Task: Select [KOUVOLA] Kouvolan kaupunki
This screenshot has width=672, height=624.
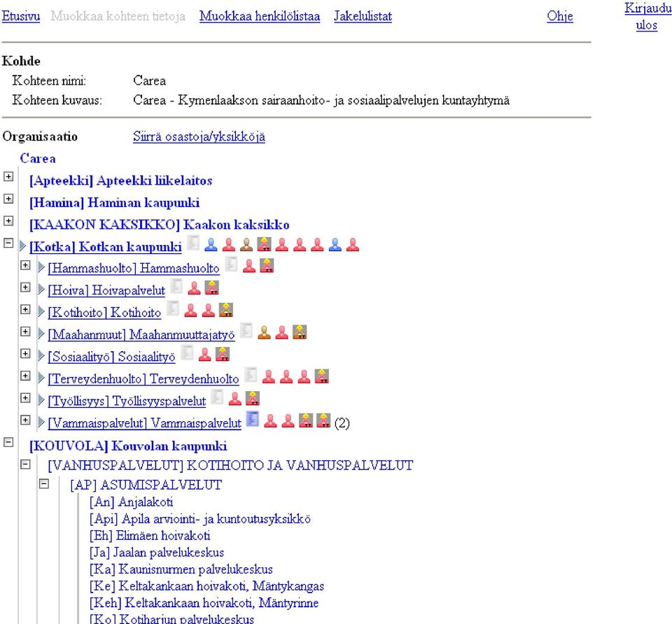Action: [x=128, y=446]
